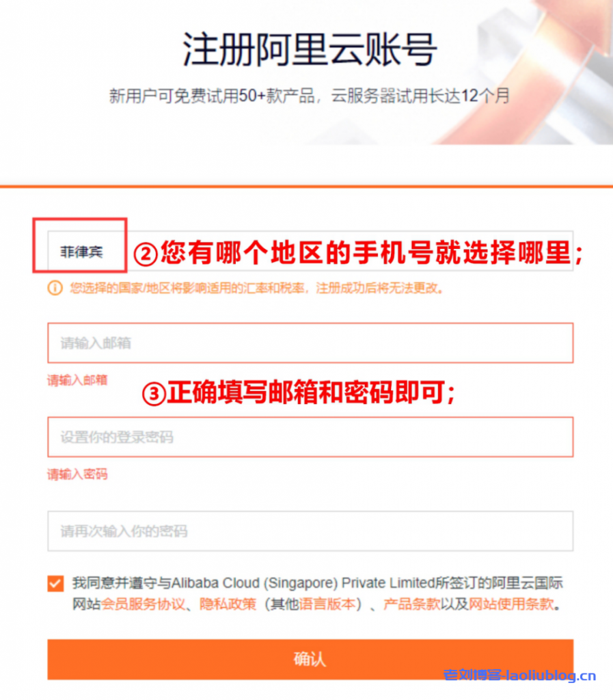Click the orange 确认 button
Image resolution: width=613 pixels, height=700 pixels.
pyautogui.click(x=310, y=660)
